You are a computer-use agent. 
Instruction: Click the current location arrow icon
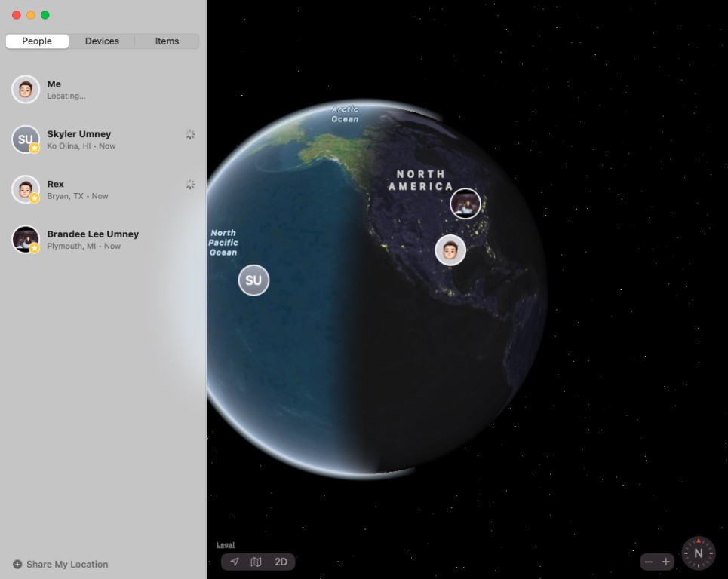[235, 562]
